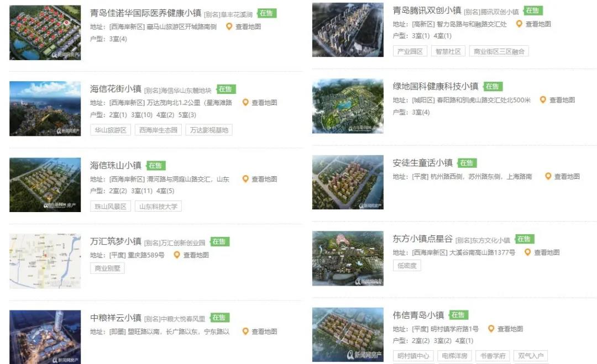The image size is (597, 364).
Task: Open 海信花街小镇 listing title
Action: coord(116,89)
